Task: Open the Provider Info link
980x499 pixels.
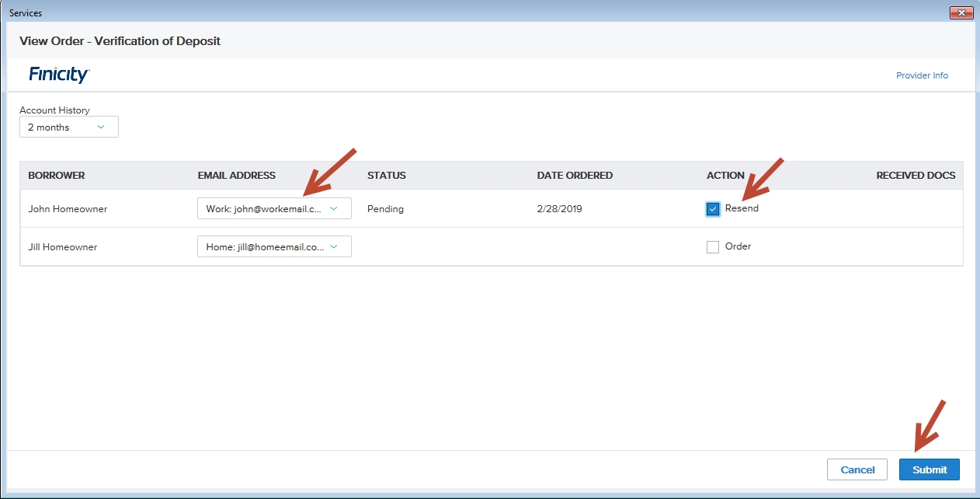Action: [922, 75]
